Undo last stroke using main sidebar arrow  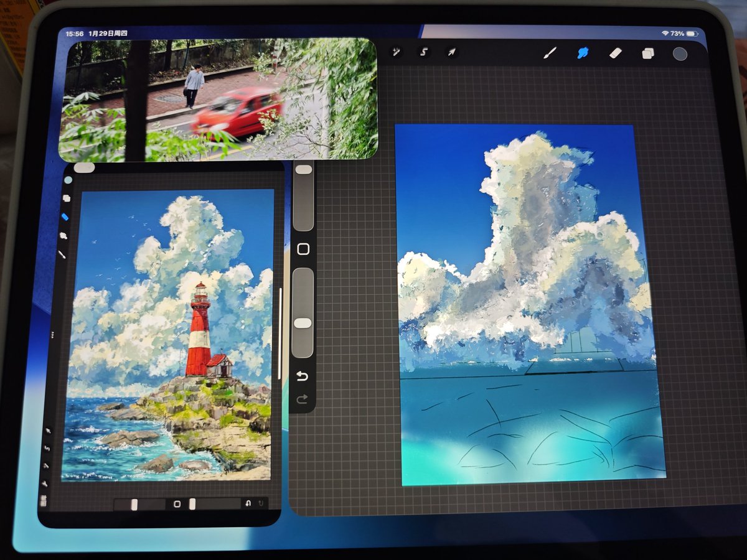(x=303, y=376)
